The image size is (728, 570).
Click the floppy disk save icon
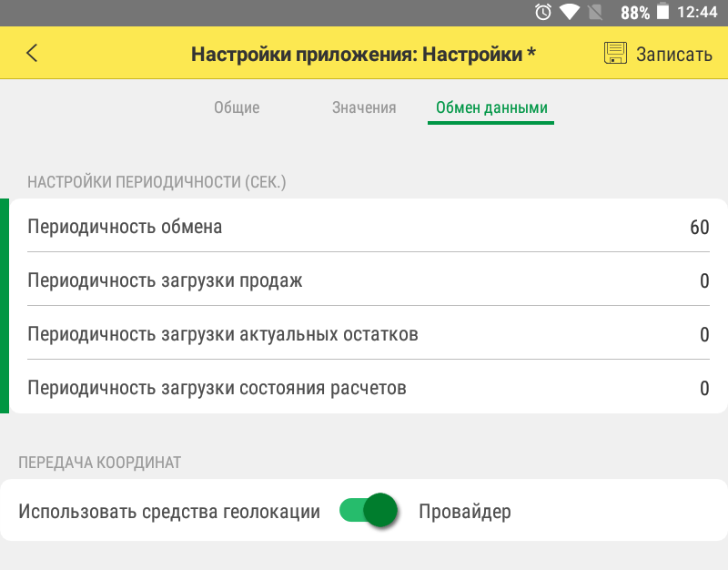[x=616, y=53]
